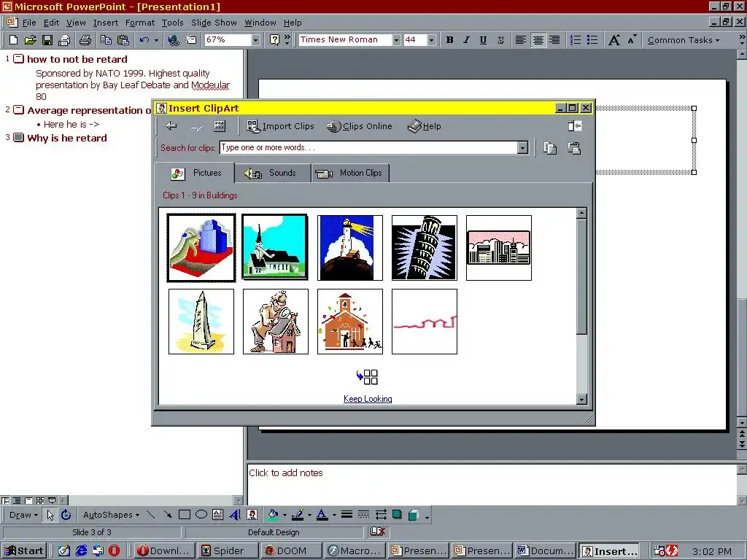747x560 pixels.
Task: Open the Tools menu
Action: 172,23
